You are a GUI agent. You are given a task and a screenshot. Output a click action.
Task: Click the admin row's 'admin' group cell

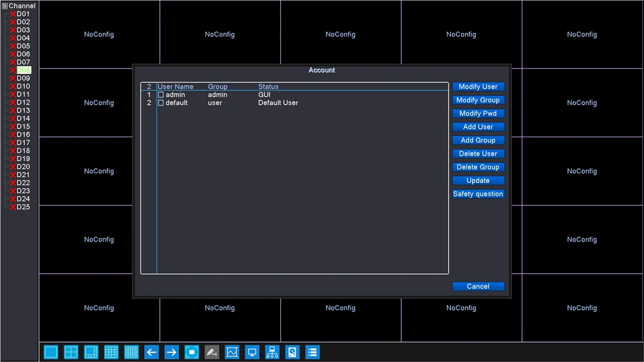(217, 95)
